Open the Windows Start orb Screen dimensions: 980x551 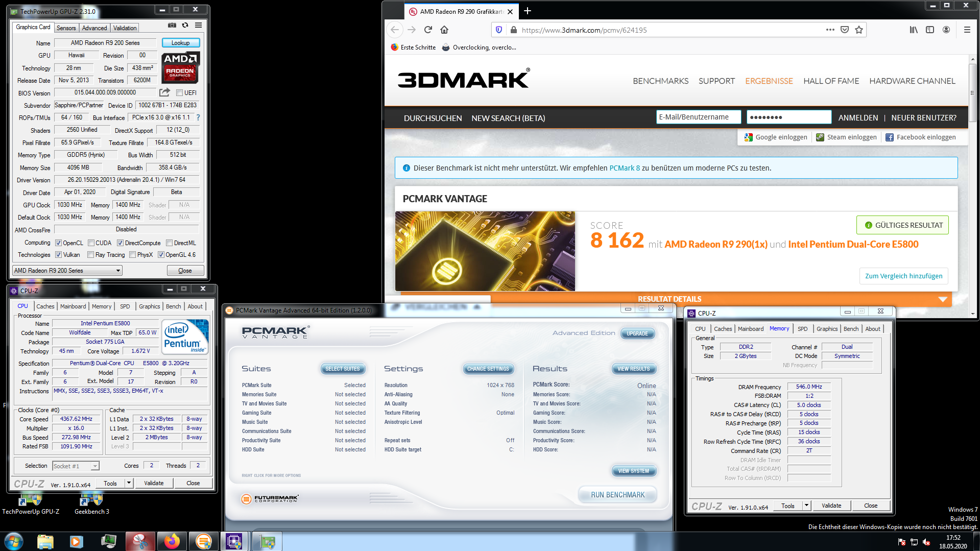pos(14,541)
